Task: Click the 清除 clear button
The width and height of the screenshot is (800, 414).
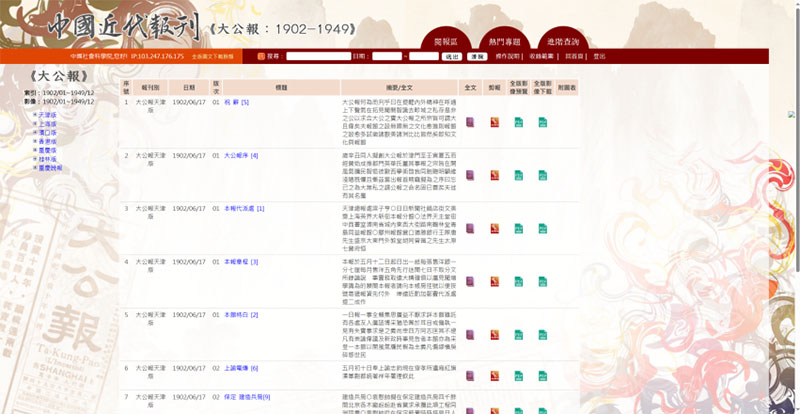Action: coord(477,57)
